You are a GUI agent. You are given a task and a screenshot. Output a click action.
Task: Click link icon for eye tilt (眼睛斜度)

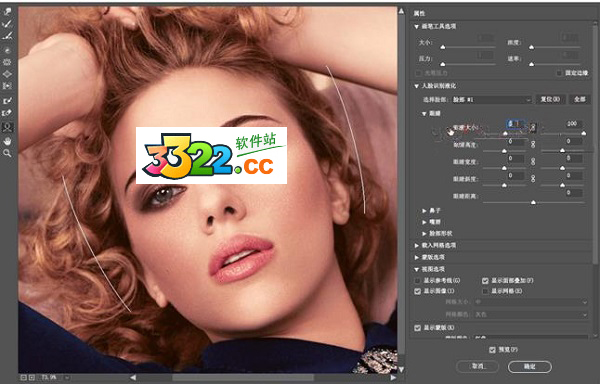[533, 178]
